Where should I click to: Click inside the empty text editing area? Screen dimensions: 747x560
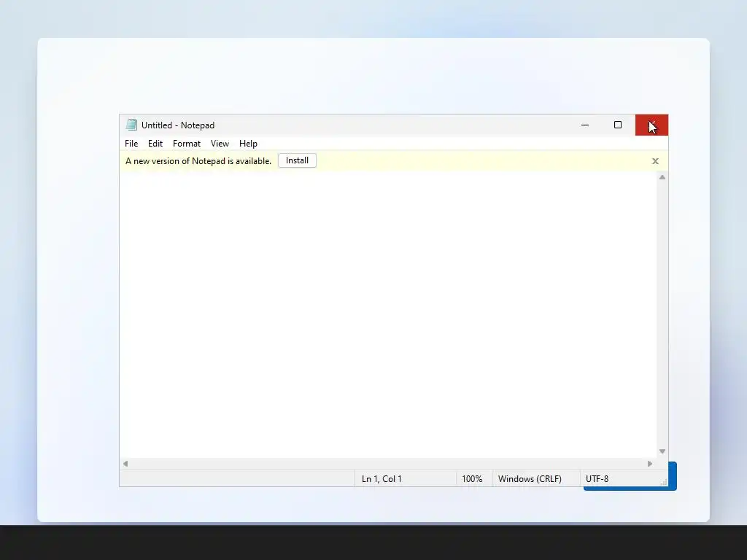388,314
